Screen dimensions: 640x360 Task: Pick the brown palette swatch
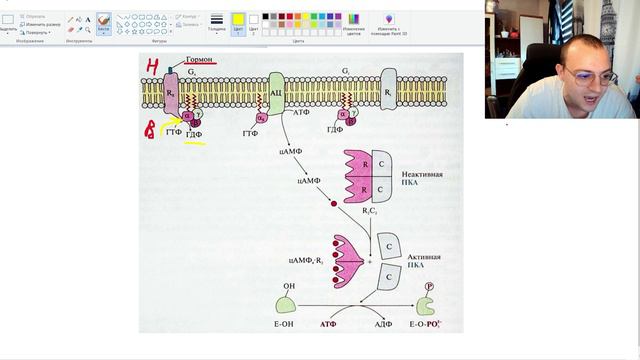pyautogui.click(x=282, y=24)
